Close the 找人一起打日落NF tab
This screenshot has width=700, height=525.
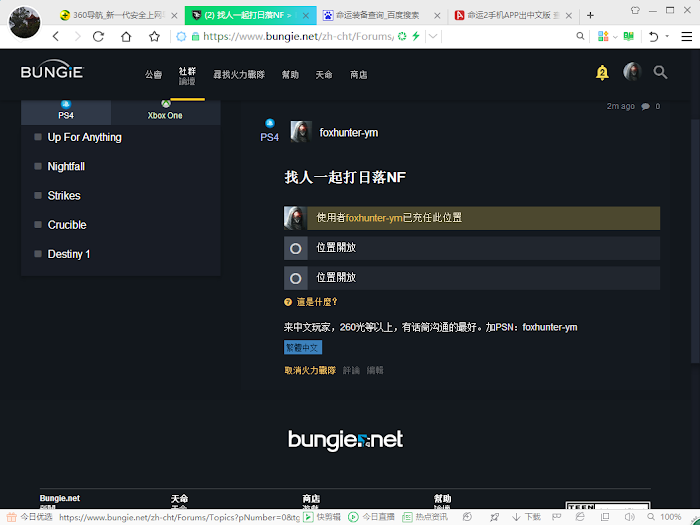point(305,16)
